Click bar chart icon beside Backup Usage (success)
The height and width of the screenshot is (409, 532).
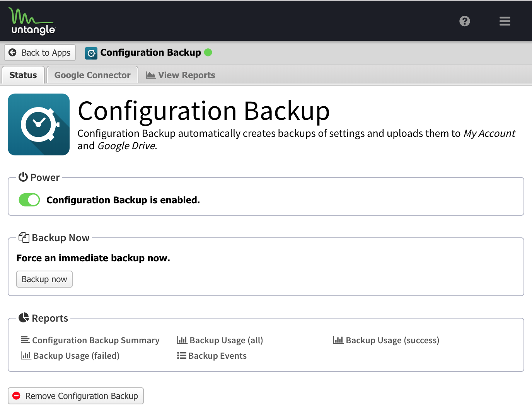click(x=338, y=340)
